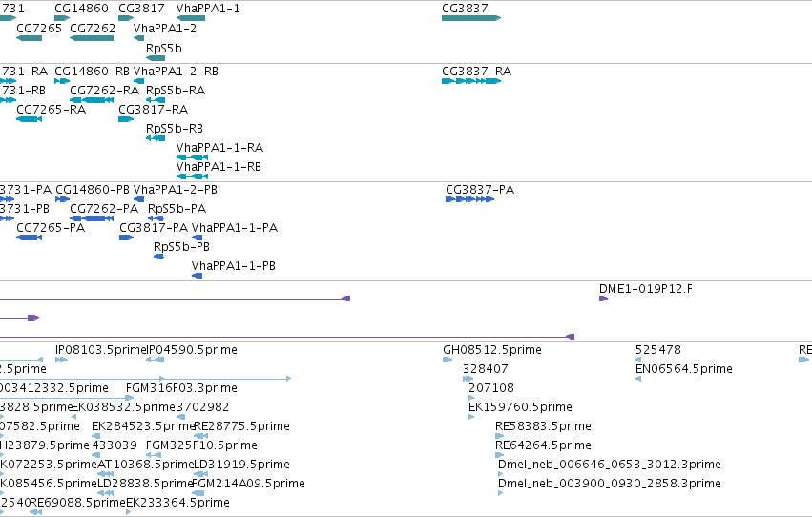The width and height of the screenshot is (812, 517).
Task: Click transcript label VhaPPA1-1-RA
Action: [x=219, y=148]
